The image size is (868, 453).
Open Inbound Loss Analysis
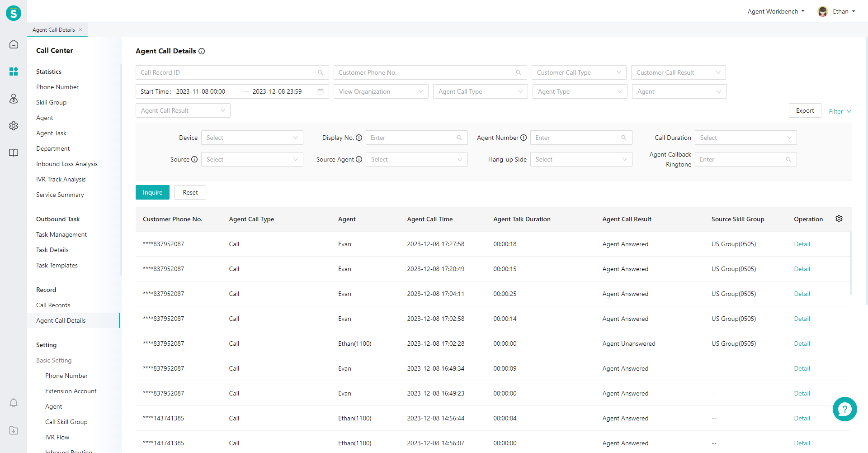pos(67,164)
